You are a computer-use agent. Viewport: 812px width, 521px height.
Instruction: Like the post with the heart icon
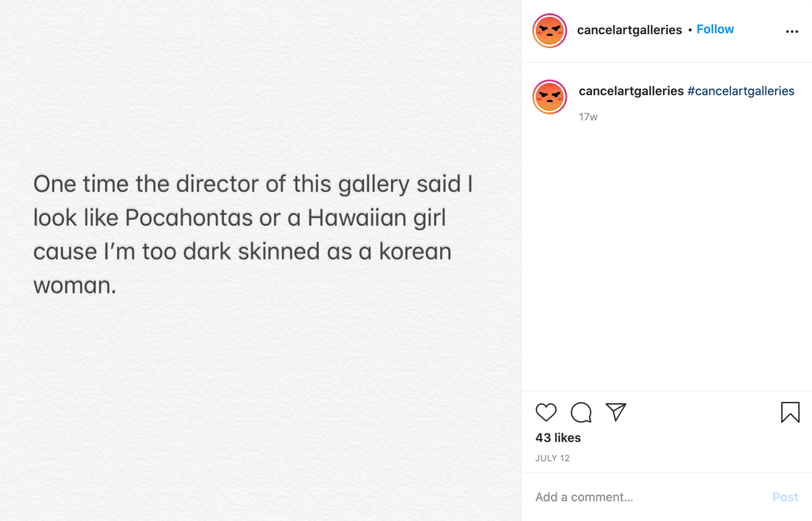546,412
